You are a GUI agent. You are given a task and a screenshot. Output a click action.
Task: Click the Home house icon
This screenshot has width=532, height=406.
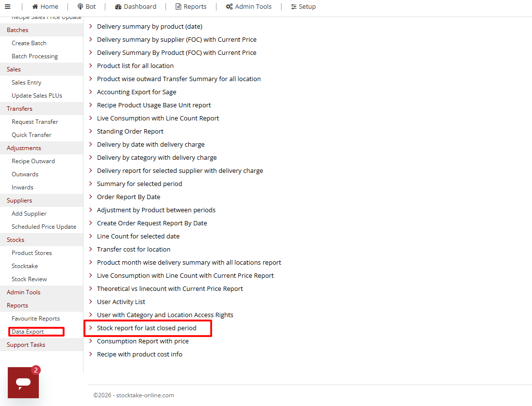point(35,7)
